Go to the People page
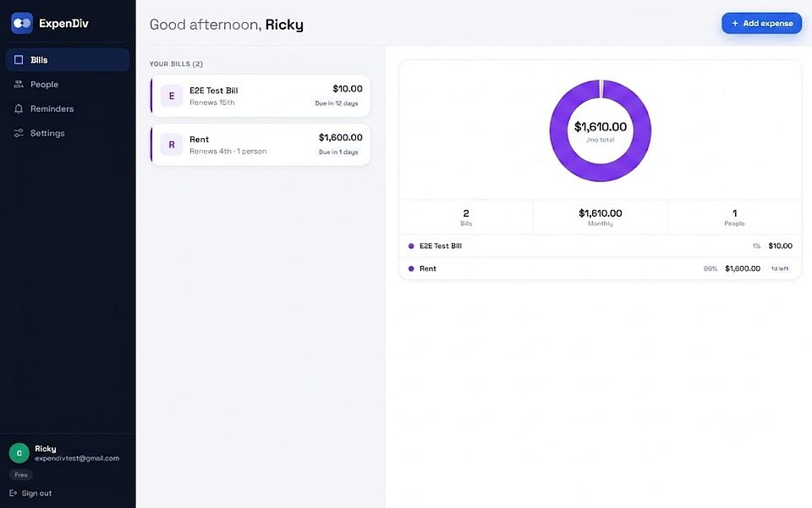The height and width of the screenshot is (508, 812). pyautogui.click(x=68, y=84)
